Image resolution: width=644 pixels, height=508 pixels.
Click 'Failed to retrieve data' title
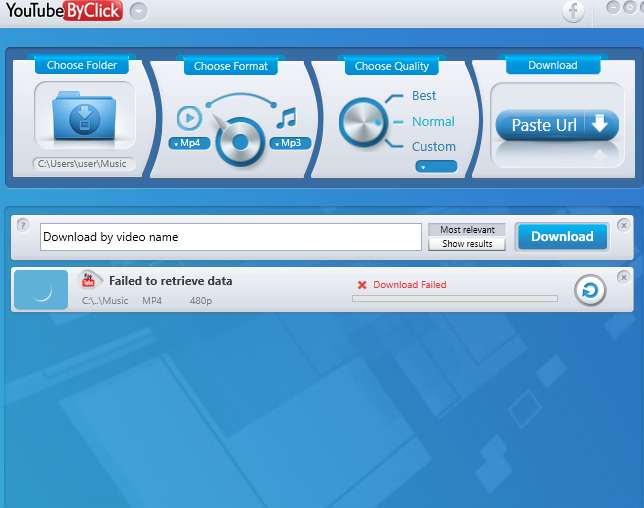(x=171, y=281)
